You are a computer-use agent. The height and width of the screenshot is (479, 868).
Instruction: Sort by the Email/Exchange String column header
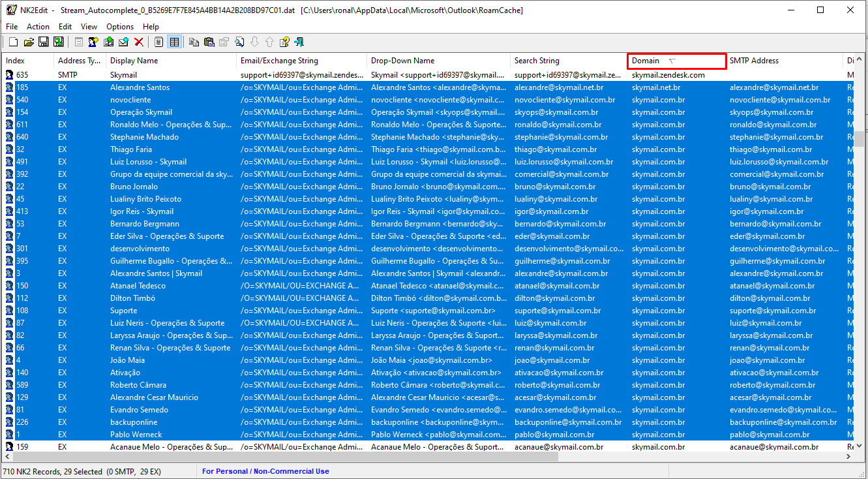pyautogui.click(x=301, y=61)
